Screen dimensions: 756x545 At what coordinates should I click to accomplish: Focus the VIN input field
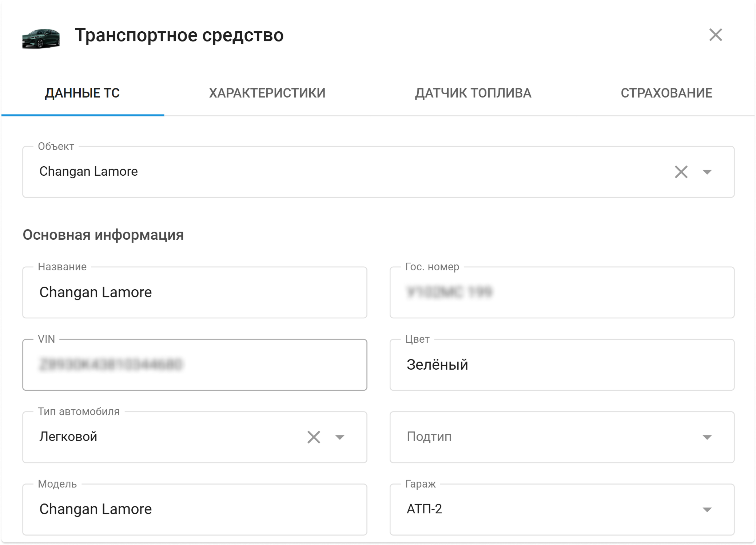pos(195,365)
